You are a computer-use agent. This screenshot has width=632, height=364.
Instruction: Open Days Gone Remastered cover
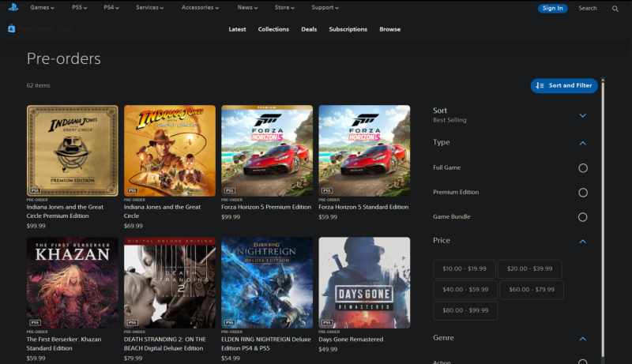coord(364,283)
